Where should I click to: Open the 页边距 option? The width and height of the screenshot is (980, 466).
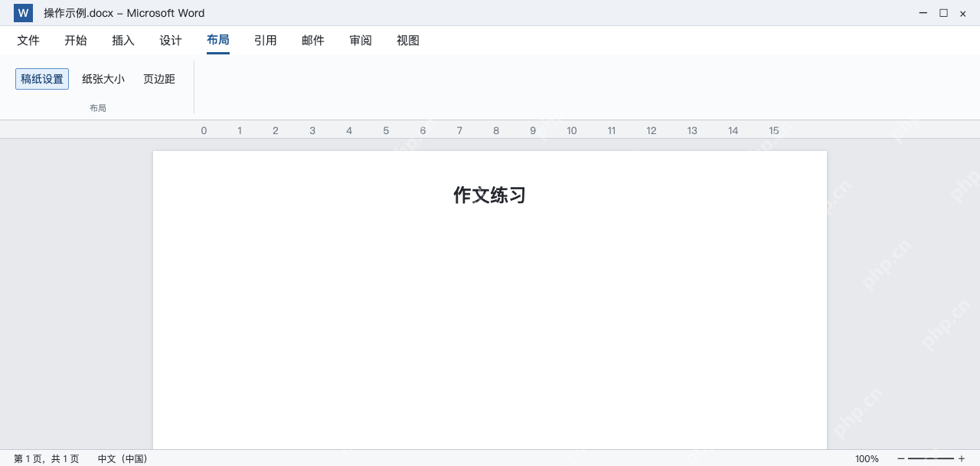(x=159, y=79)
